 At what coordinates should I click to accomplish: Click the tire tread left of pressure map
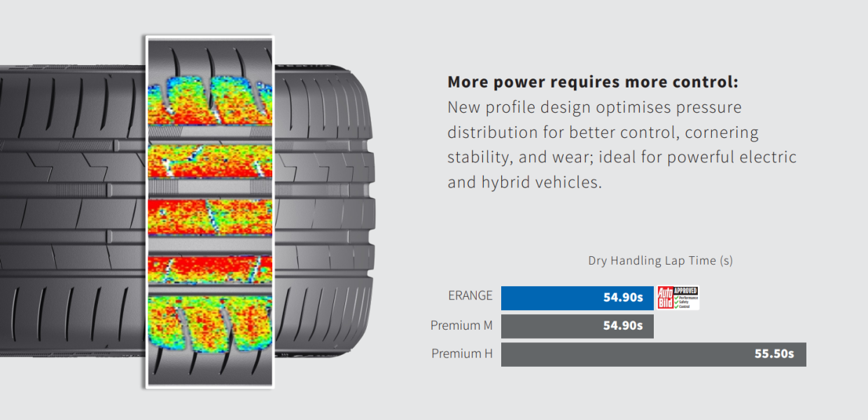click(70, 210)
